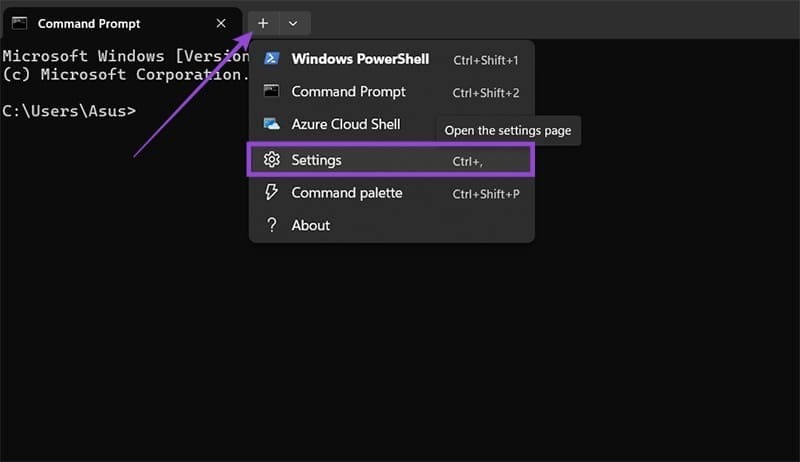This screenshot has width=800, height=462.
Task: Select Windows PowerShell menu entry
Action: [360, 59]
